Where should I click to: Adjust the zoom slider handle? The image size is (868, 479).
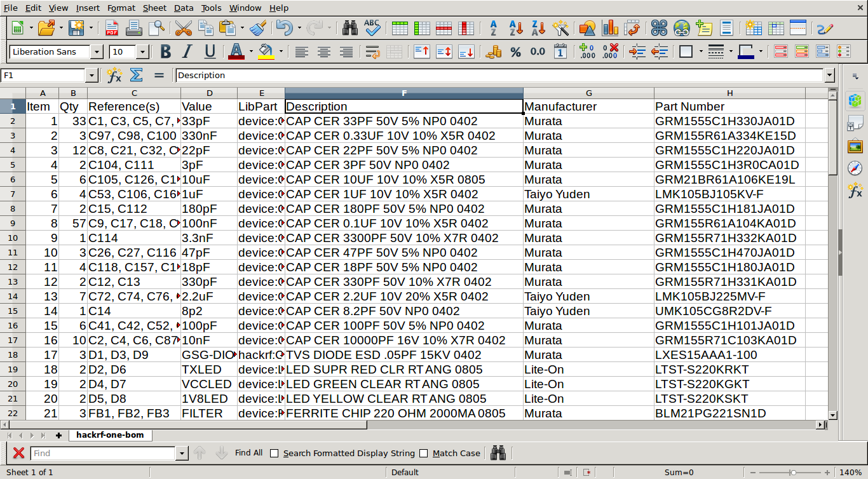[793, 473]
